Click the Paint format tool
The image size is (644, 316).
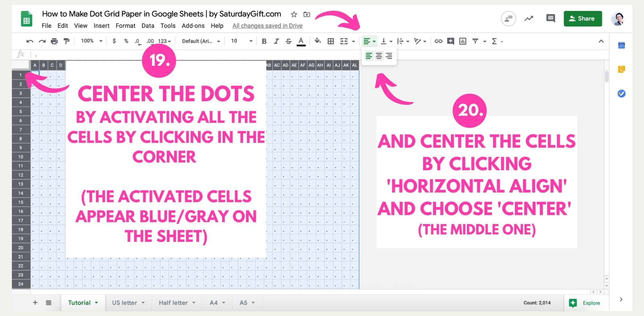pos(66,41)
